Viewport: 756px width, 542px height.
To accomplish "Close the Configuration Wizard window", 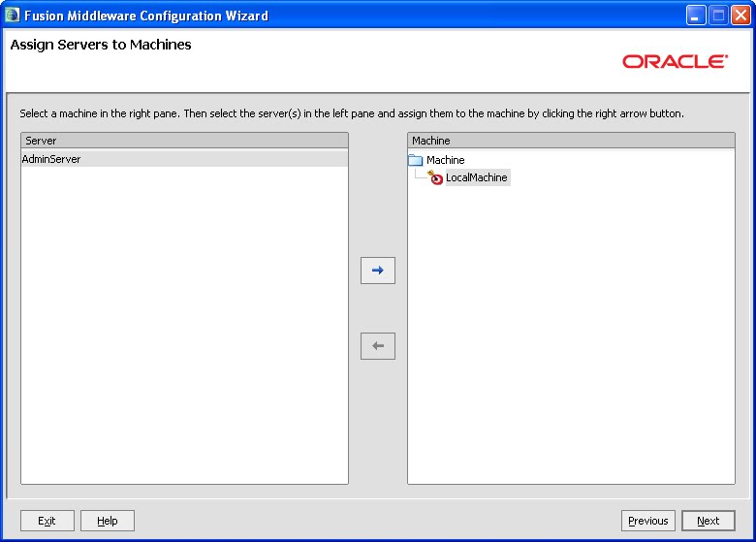I will click(740, 16).
